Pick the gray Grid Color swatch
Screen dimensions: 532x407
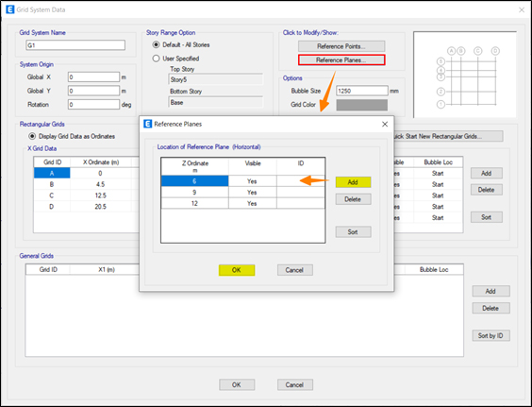[x=361, y=105]
